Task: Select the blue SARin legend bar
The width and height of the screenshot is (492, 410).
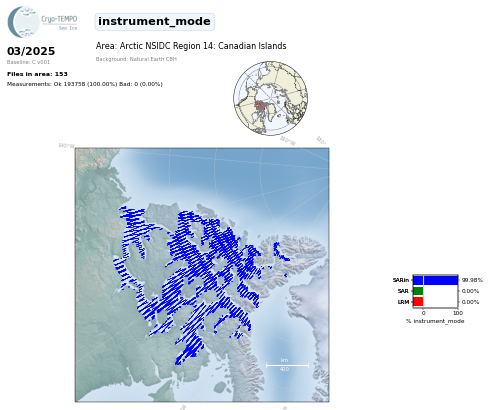Action: 435,280
